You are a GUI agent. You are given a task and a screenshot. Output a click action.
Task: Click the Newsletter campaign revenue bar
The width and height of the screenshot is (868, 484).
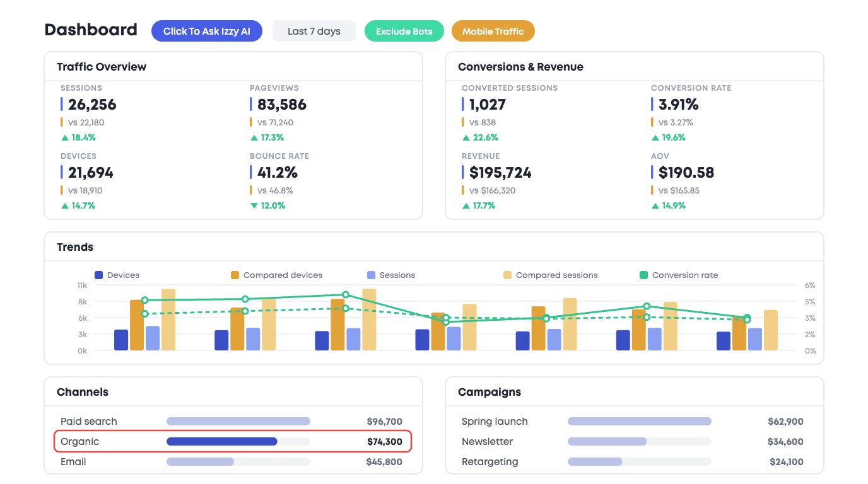(x=640, y=441)
